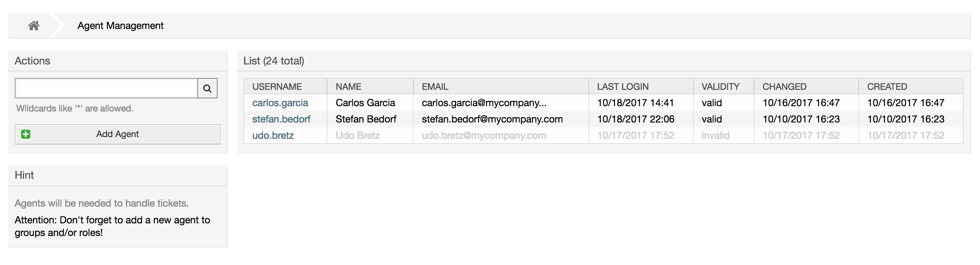Click the Agent Management breadcrumb item

click(x=120, y=26)
